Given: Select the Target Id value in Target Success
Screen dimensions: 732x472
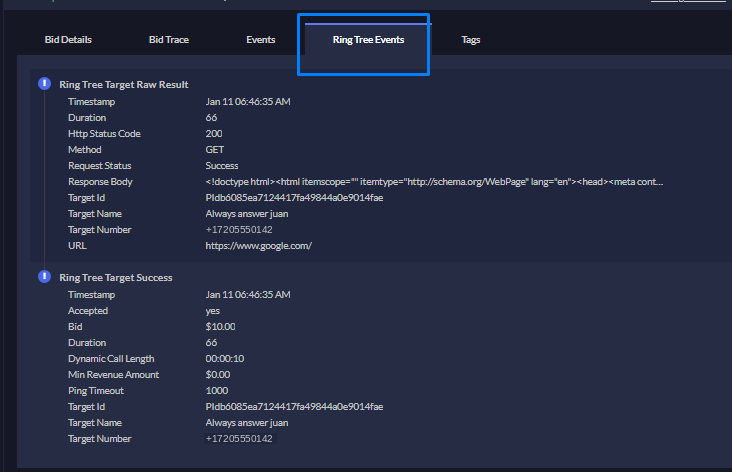Looking at the screenshot, I should click(x=294, y=407).
